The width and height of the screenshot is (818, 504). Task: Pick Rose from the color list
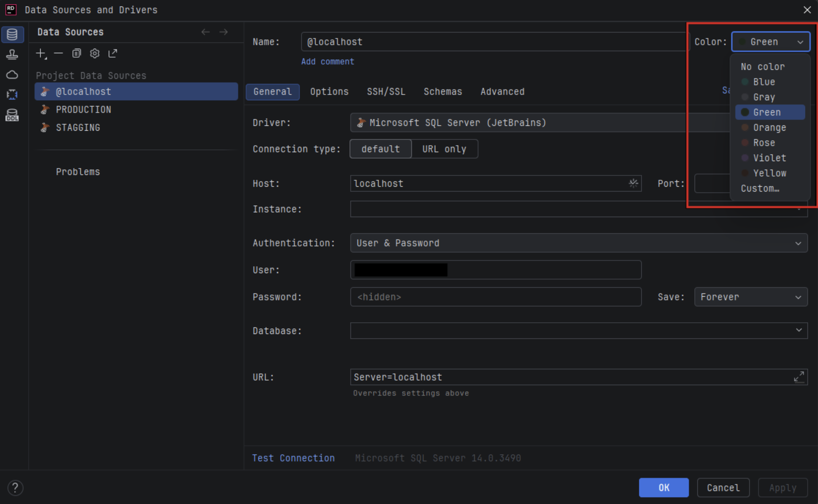click(770, 143)
